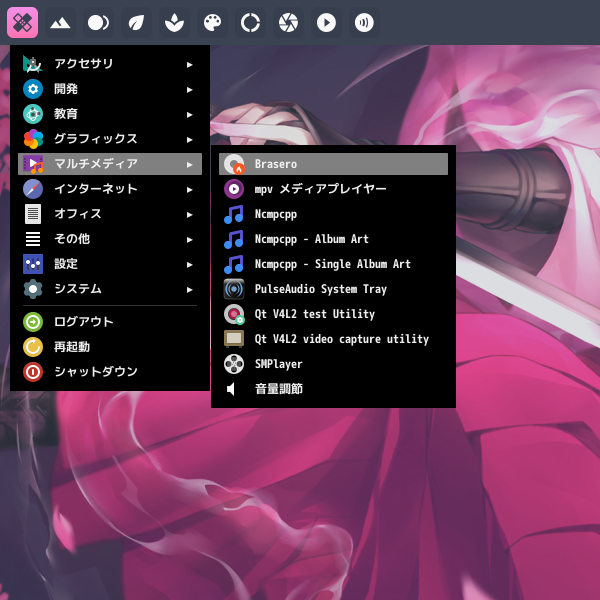Expand the 設定 submenu arrow

click(189, 265)
